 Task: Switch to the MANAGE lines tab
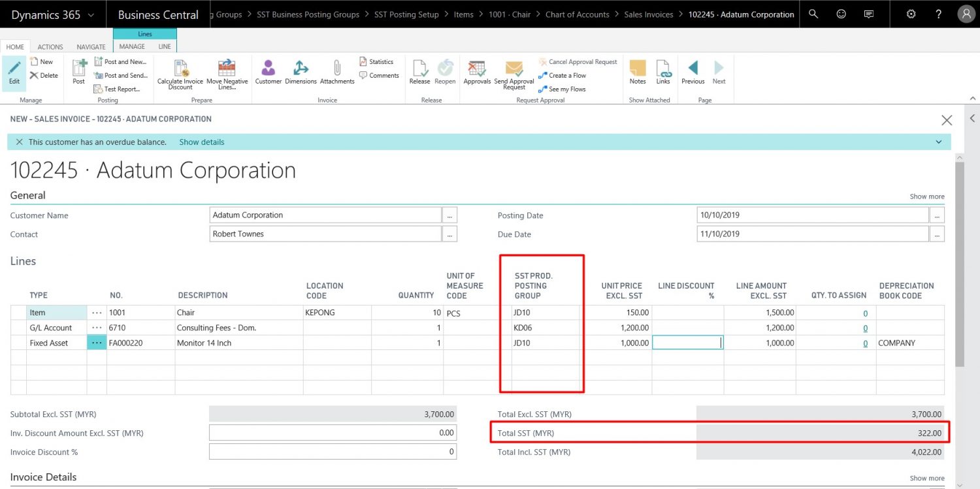tap(132, 47)
